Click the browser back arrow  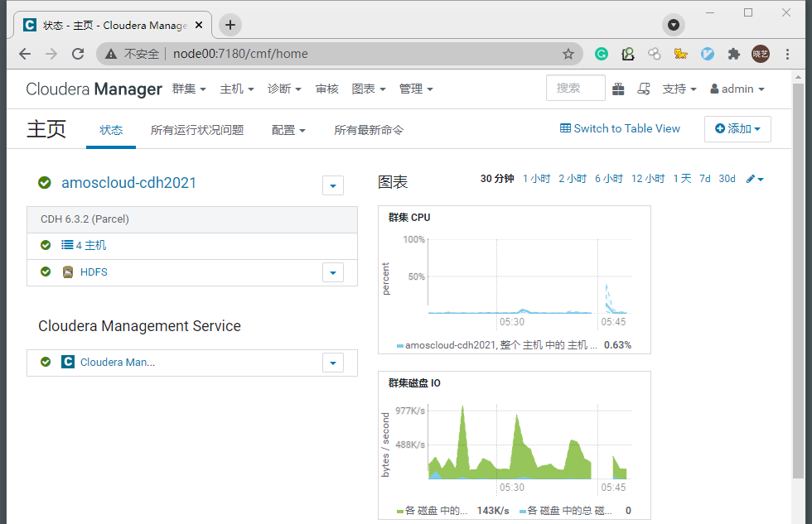(x=25, y=54)
